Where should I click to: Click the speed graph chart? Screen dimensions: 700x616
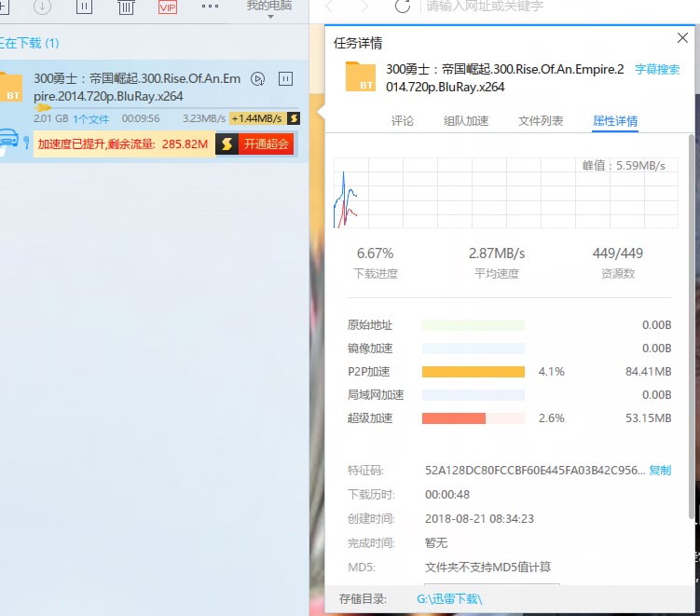[x=506, y=193]
